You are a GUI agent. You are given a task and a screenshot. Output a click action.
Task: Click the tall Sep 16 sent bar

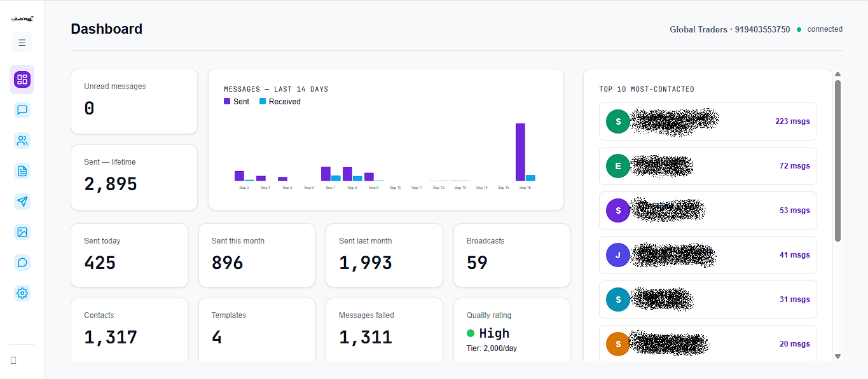coord(520,152)
